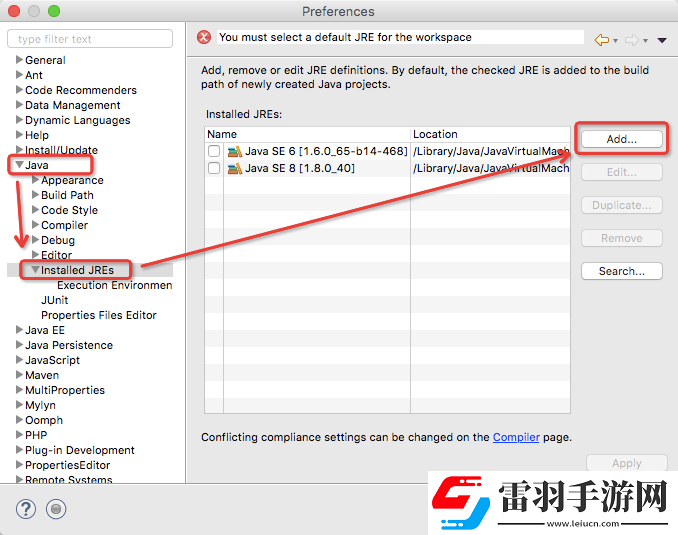The image size is (678, 535).
Task: Open the view menu triangle icon
Action: 662,41
